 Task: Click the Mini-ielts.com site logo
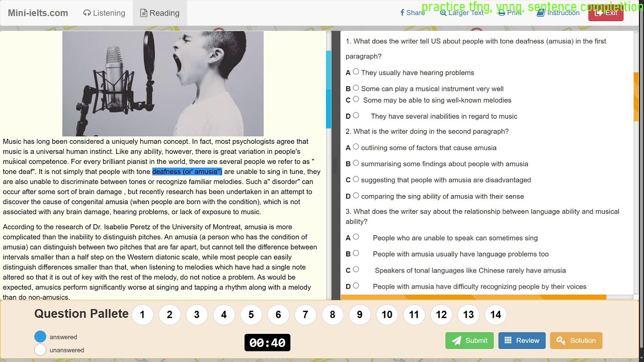[38, 13]
